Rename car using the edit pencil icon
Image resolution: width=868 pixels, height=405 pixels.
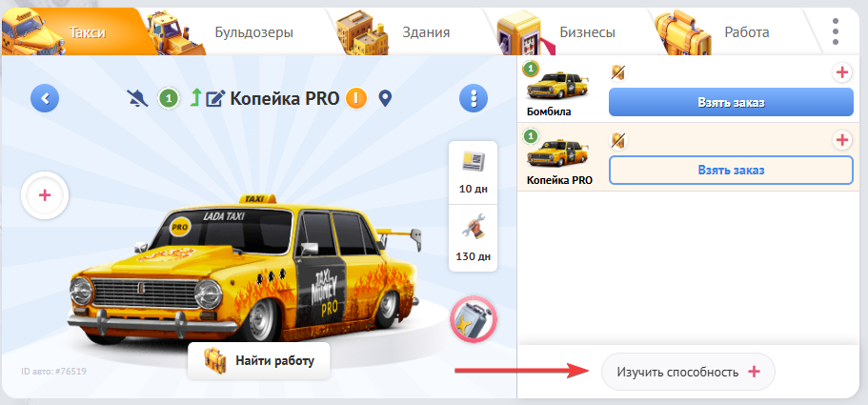click(214, 99)
